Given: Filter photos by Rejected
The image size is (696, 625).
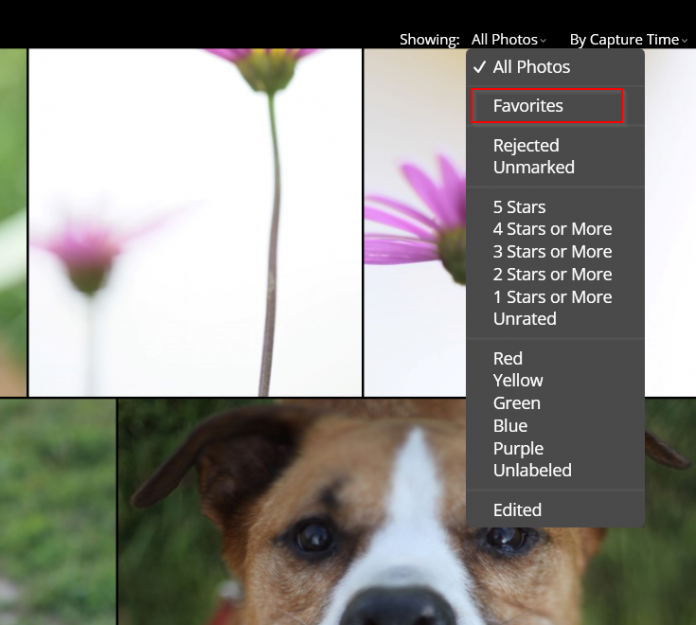Looking at the screenshot, I should click(525, 145).
